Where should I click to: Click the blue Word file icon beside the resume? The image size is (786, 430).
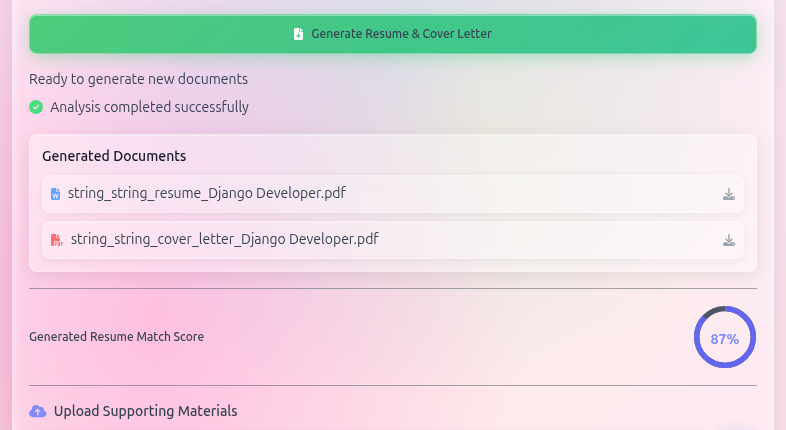pyautogui.click(x=55, y=194)
